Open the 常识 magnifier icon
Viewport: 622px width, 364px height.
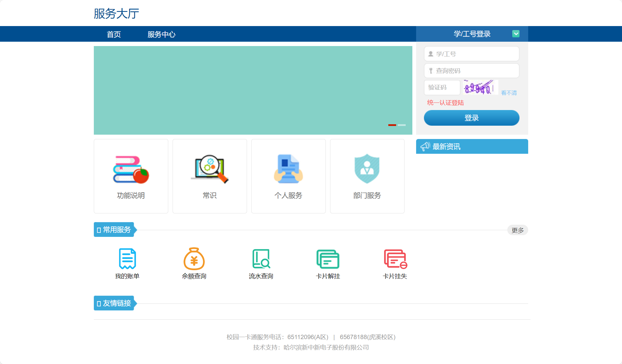pos(210,169)
